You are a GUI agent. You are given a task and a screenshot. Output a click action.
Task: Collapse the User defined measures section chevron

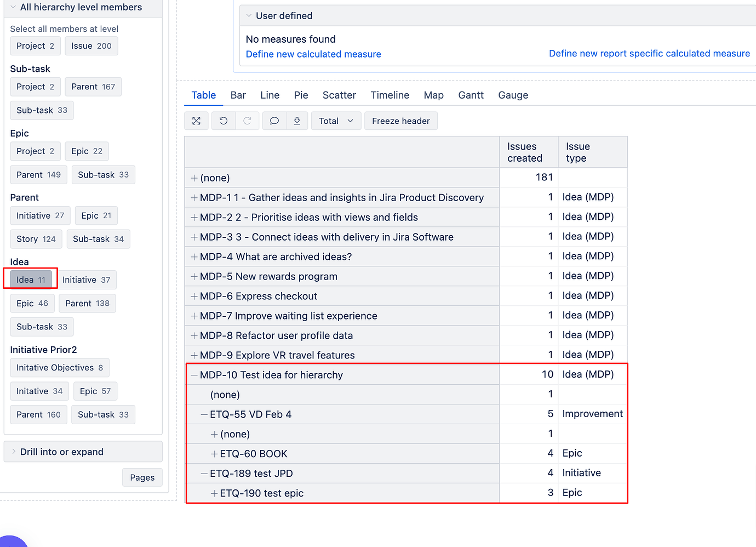pyautogui.click(x=249, y=15)
